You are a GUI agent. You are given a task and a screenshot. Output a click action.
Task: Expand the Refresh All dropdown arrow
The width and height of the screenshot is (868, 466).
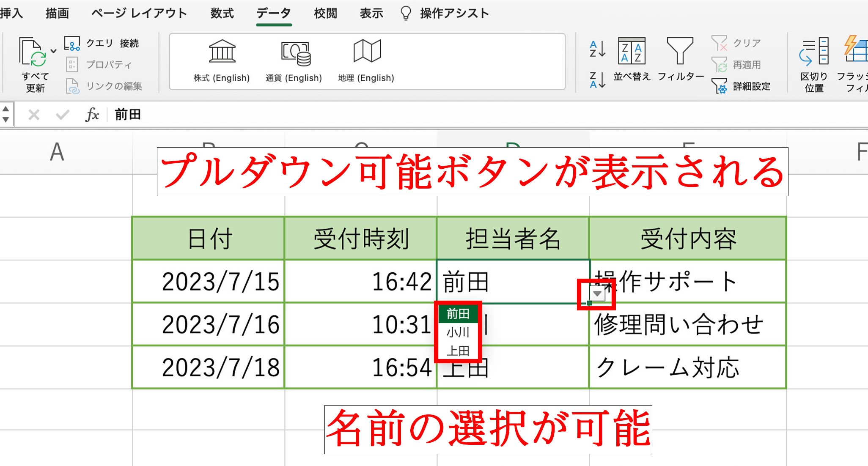pyautogui.click(x=53, y=51)
